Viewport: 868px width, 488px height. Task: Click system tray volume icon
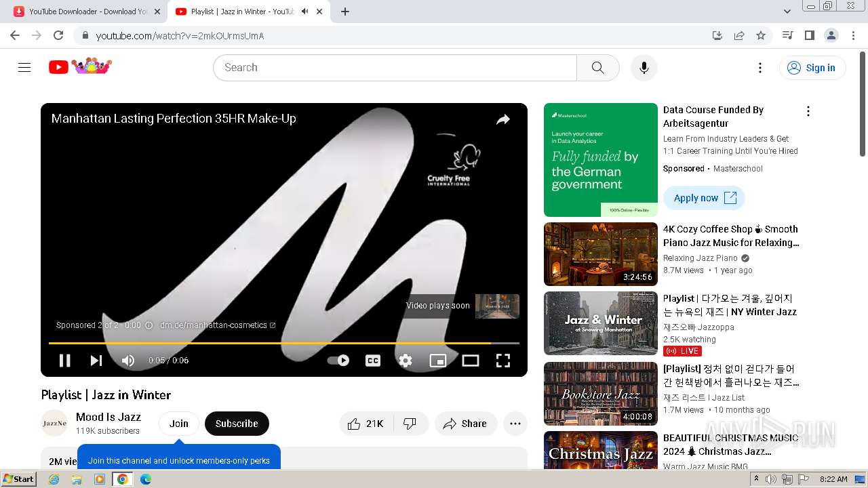point(771,479)
